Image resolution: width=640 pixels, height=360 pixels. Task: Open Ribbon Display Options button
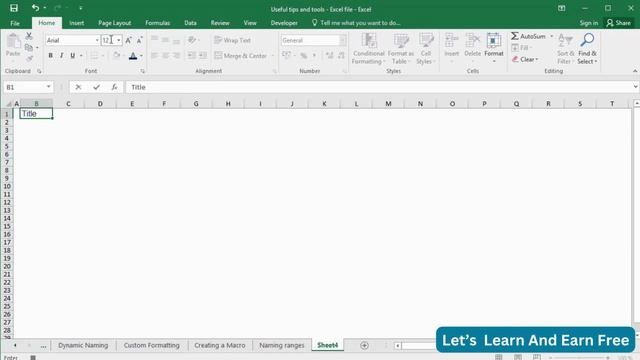(562, 8)
